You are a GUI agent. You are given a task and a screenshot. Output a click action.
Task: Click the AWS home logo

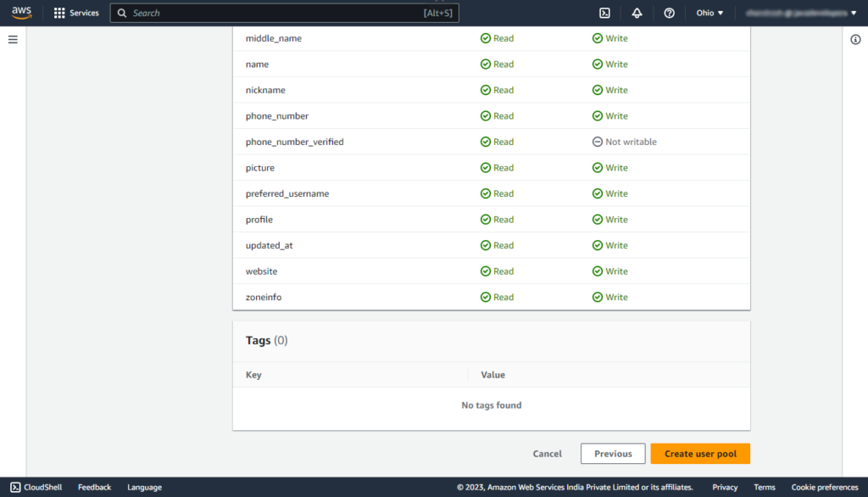[20, 12]
